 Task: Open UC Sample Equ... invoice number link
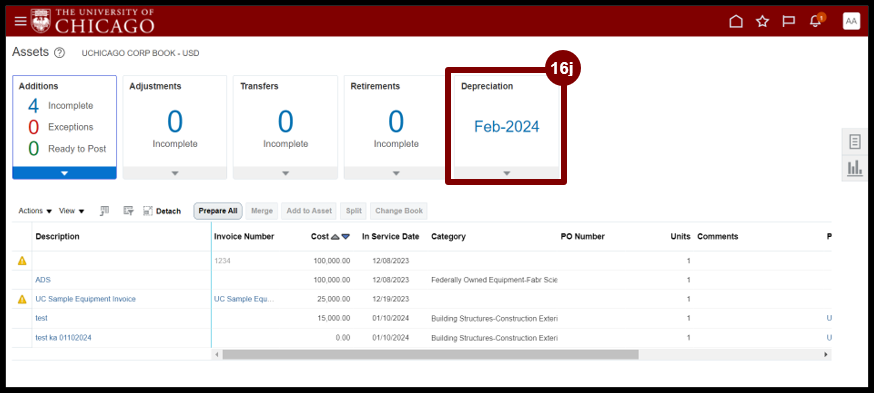[x=244, y=299]
